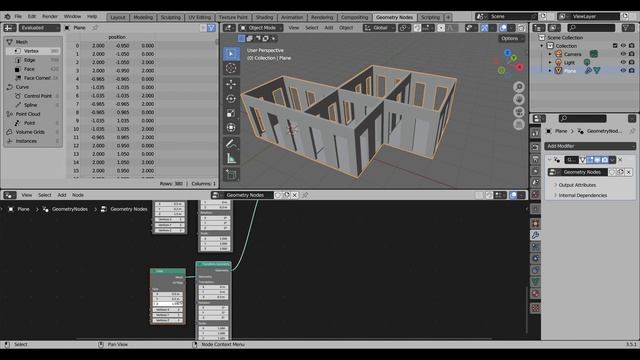The image size is (640, 360).
Task: Open the Global transform orientation dropdown
Action: click(379, 28)
